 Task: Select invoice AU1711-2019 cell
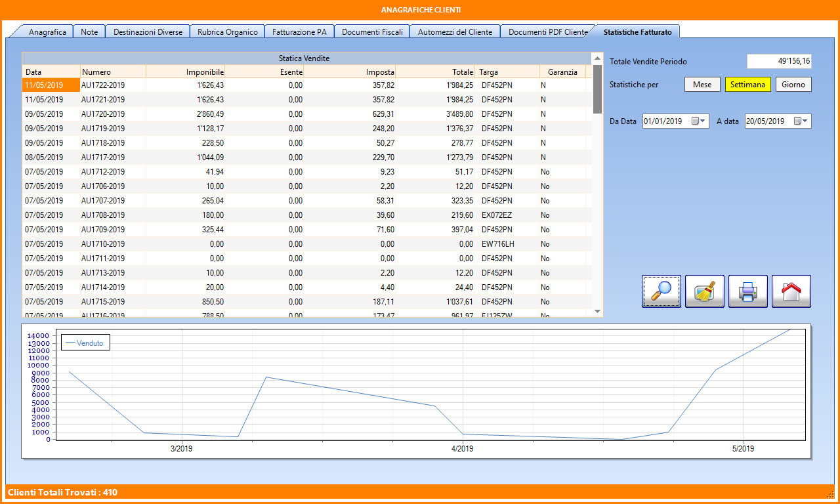(x=113, y=259)
